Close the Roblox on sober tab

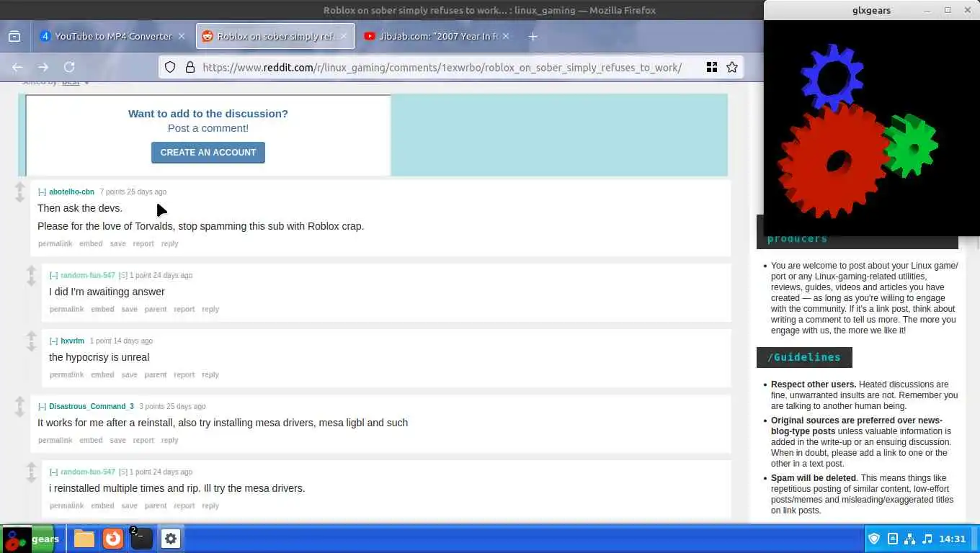coord(344,36)
